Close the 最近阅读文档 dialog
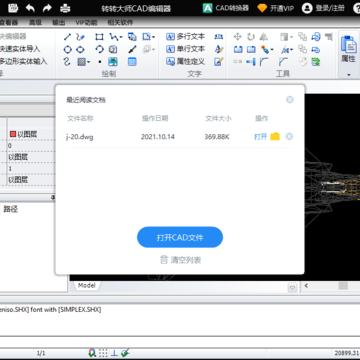This screenshot has height=360, width=360. coord(290,100)
